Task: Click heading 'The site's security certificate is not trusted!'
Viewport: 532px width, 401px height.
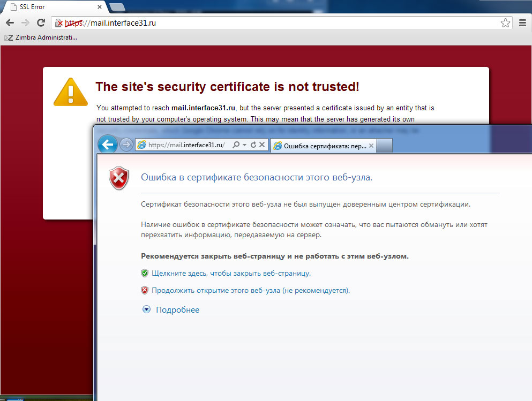Action: tap(227, 87)
